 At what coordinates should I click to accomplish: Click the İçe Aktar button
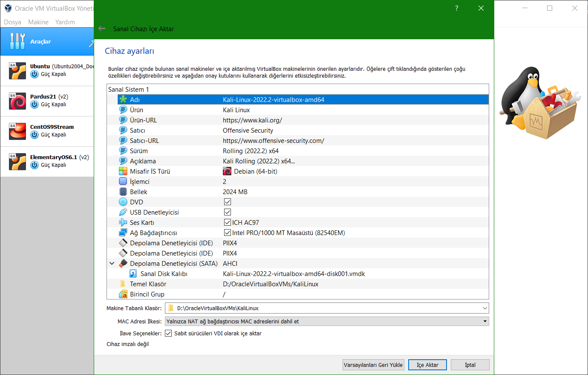427,365
